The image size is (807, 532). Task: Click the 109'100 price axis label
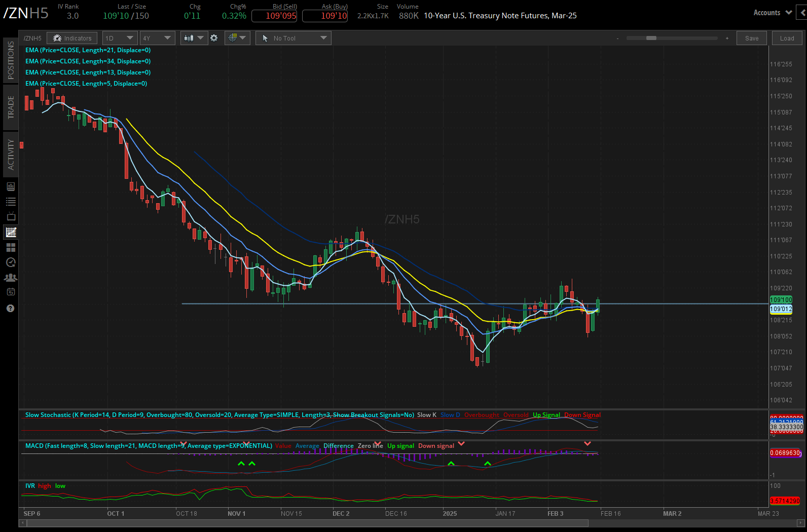(x=781, y=300)
